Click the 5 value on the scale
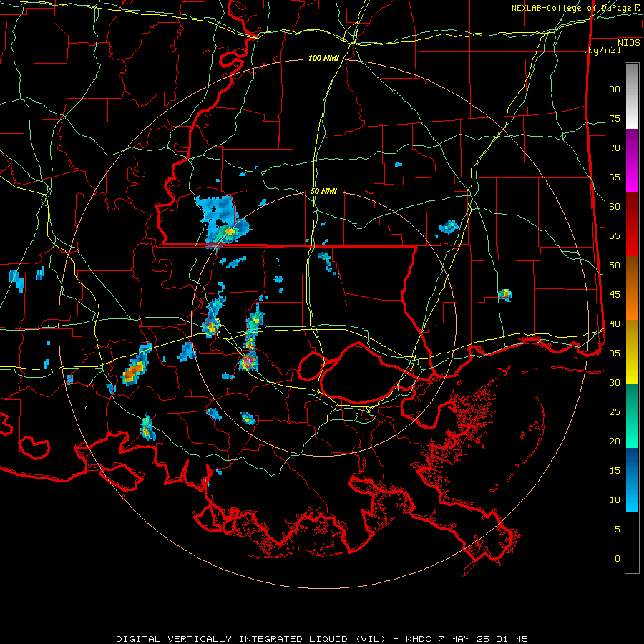The width and height of the screenshot is (644, 644). click(618, 530)
